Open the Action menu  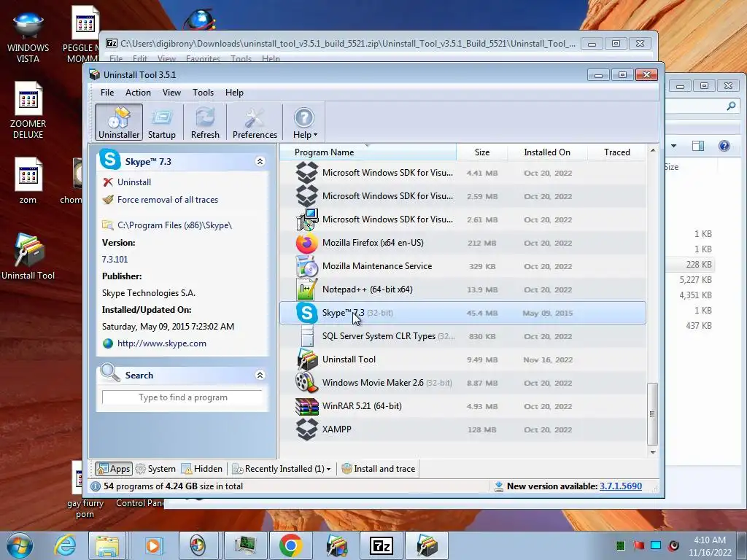pyautogui.click(x=138, y=93)
